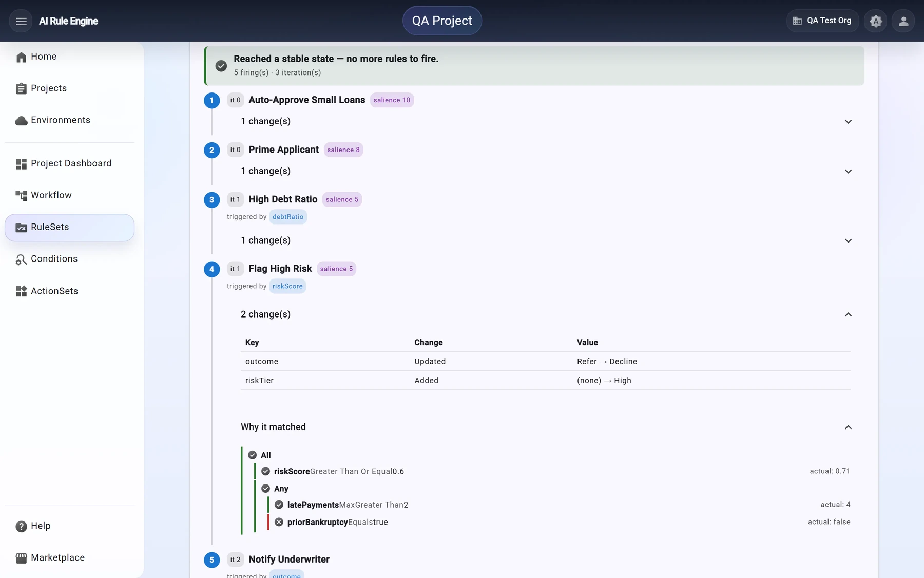Toggle the theme brightness icon
Viewport: 924px width, 578px height.
[876, 21]
